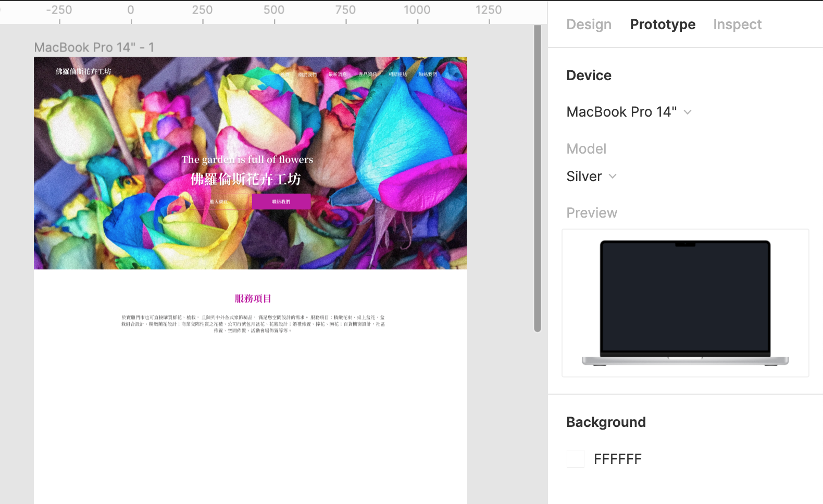Select the 產品資訊 nav link
Screen dimensions: 823x504
(x=367, y=74)
